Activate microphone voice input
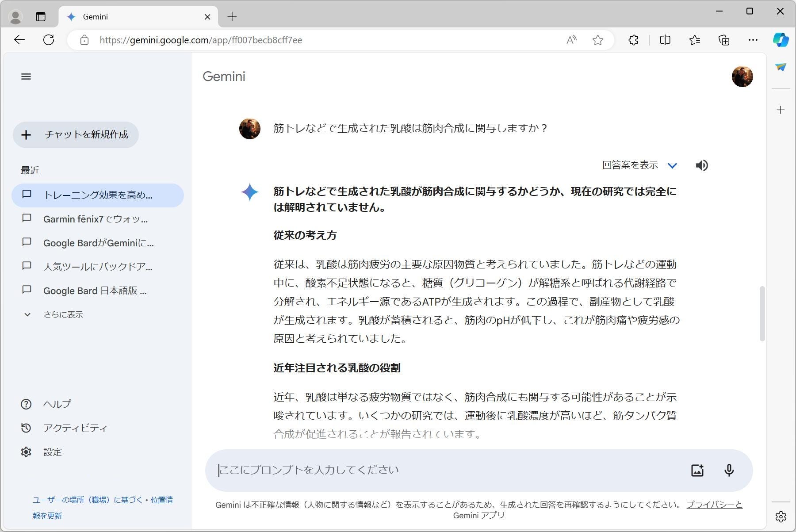The height and width of the screenshot is (532, 796). [729, 471]
